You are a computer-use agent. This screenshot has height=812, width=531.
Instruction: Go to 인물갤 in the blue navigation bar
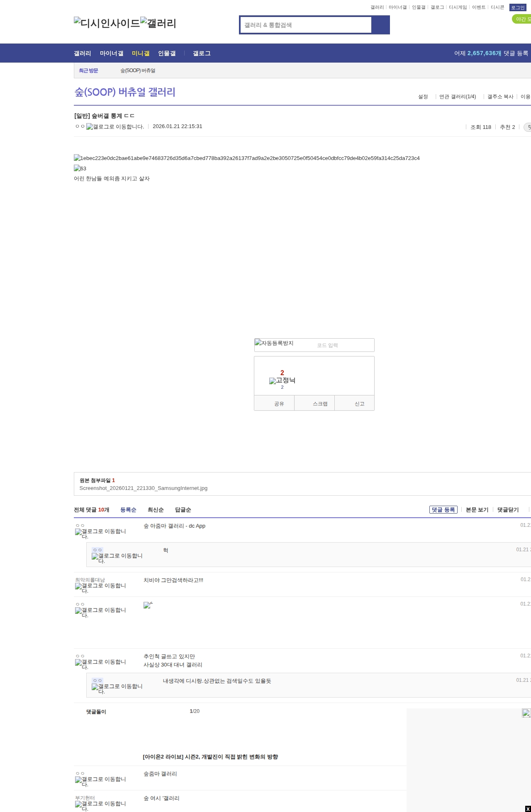(167, 53)
